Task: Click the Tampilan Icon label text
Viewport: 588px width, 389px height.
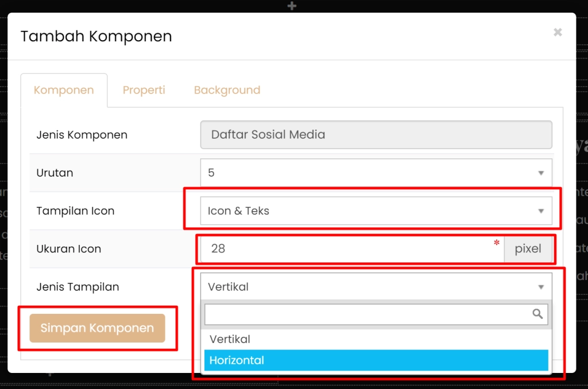Action: pyautogui.click(x=75, y=211)
